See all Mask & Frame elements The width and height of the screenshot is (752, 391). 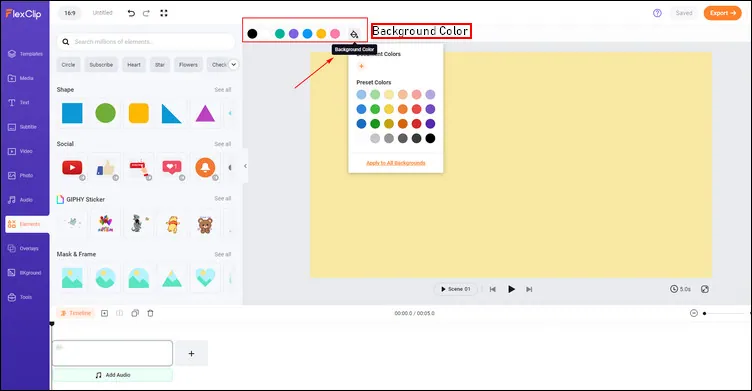(223, 254)
